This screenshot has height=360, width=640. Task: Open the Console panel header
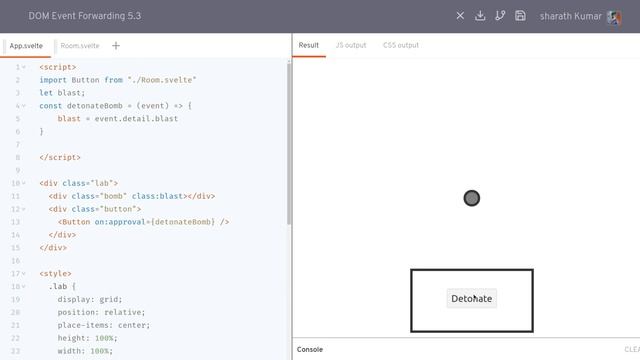point(310,349)
